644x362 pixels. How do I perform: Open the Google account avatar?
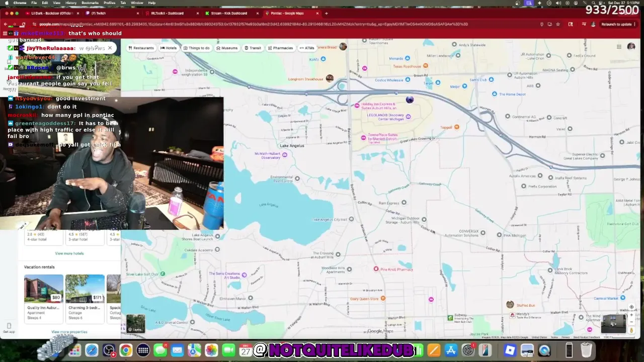click(x=631, y=46)
